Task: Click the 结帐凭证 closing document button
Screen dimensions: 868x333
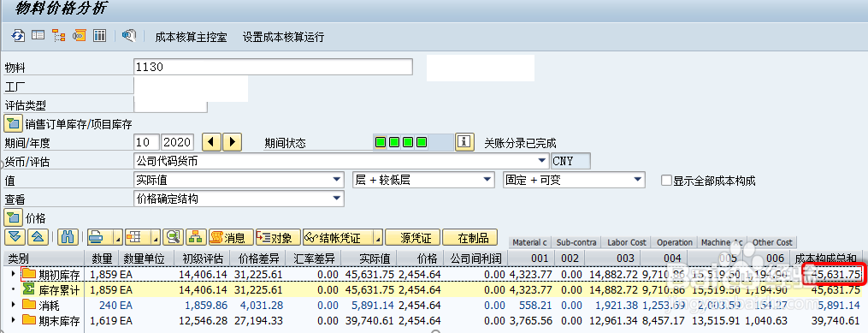Action: tap(338, 237)
